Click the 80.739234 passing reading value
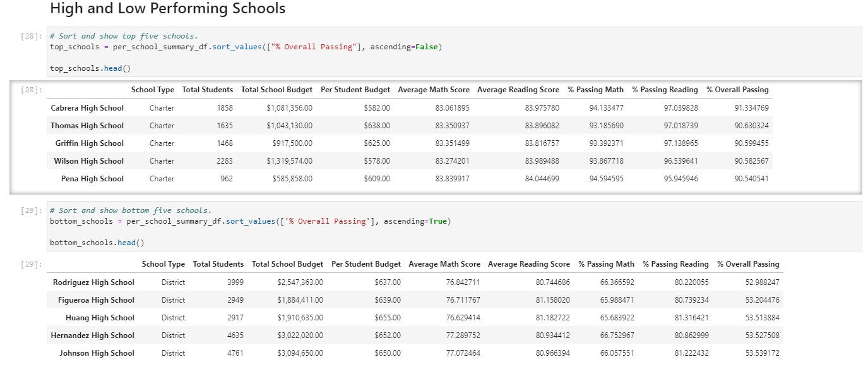The width and height of the screenshot is (868, 369). click(x=691, y=300)
